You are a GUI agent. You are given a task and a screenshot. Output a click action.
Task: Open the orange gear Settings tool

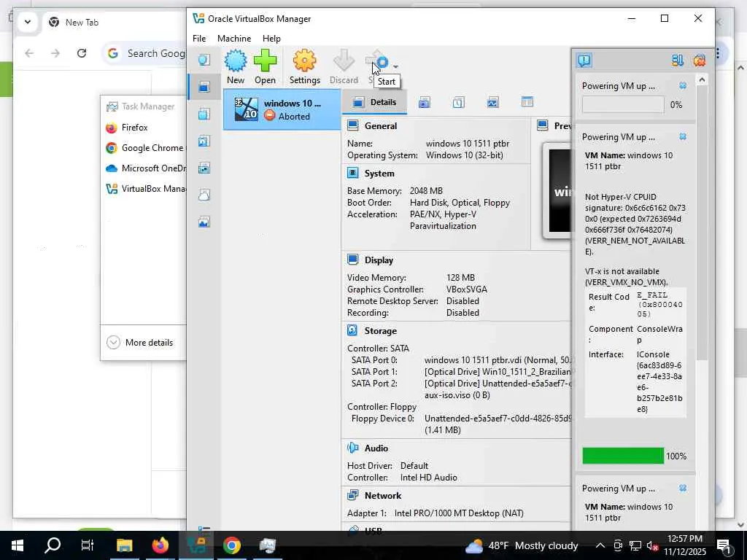304,66
